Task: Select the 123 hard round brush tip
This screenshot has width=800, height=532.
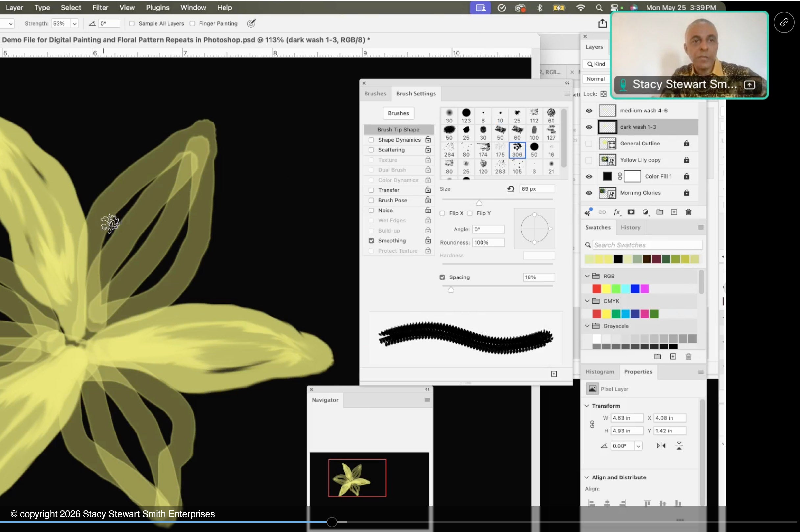Action: coord(466,116)
